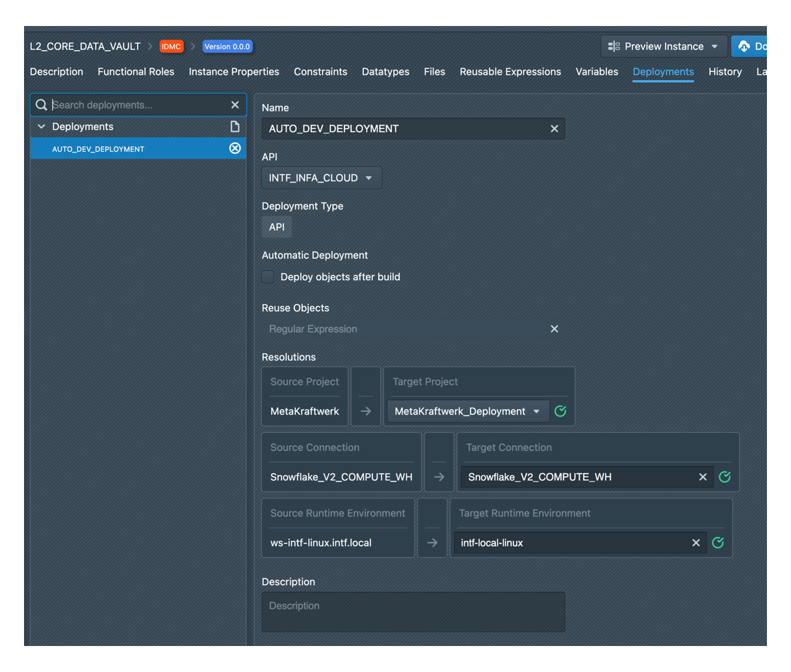
Task: Refresh the Target Runtime Environment resolution
Action: pos(718,543)
